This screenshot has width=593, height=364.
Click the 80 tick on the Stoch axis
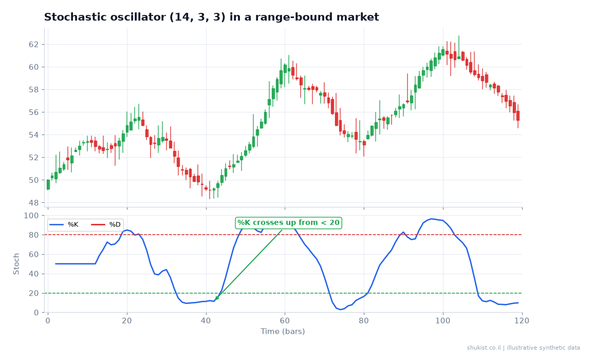coord(34,235)
